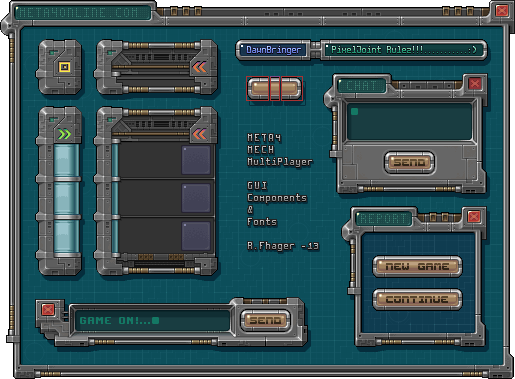Click the top blue cylinder segment

[67, 161]
